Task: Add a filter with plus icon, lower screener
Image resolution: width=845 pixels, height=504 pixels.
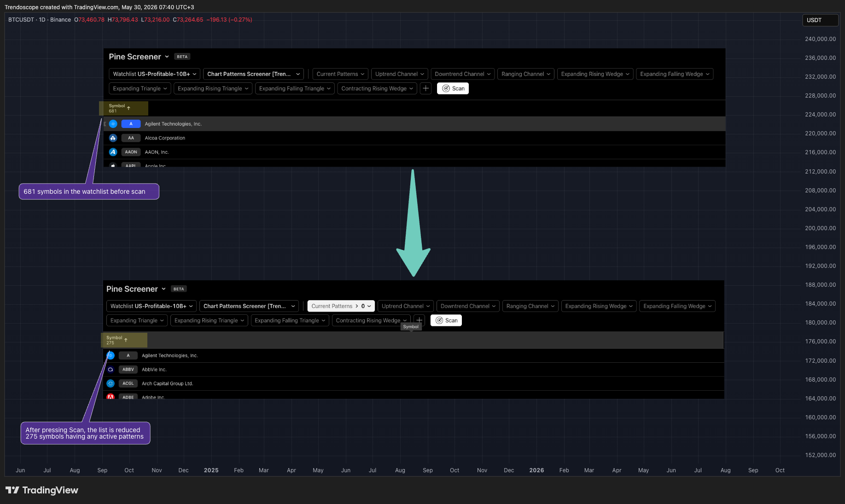Action: (419, 320)
